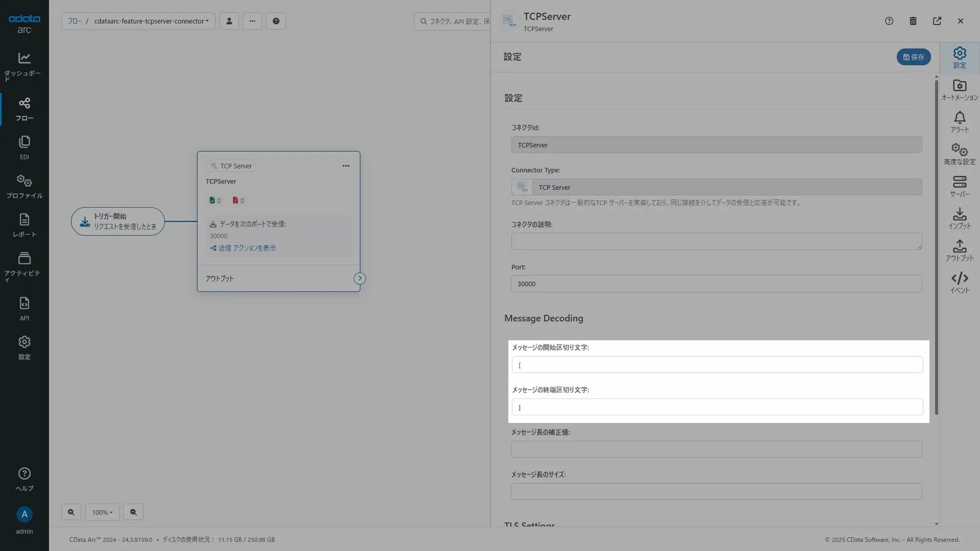Click the TCPServer name on the flow card

221,182
